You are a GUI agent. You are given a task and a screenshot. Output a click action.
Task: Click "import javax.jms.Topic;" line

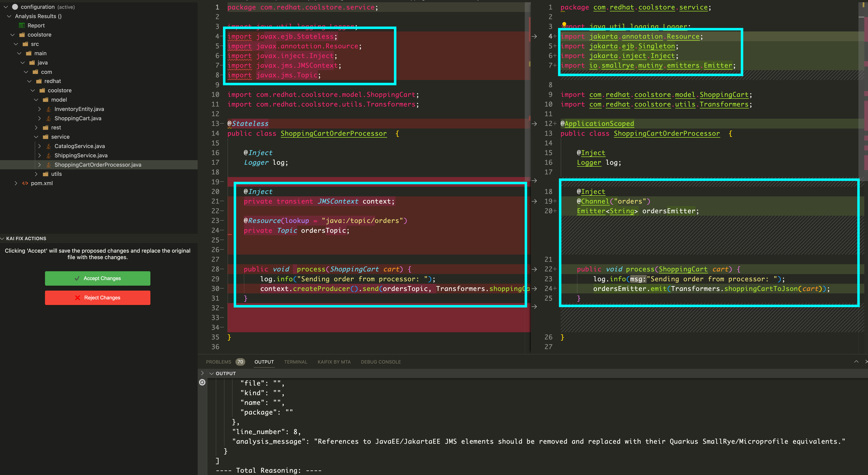[274, 75]
